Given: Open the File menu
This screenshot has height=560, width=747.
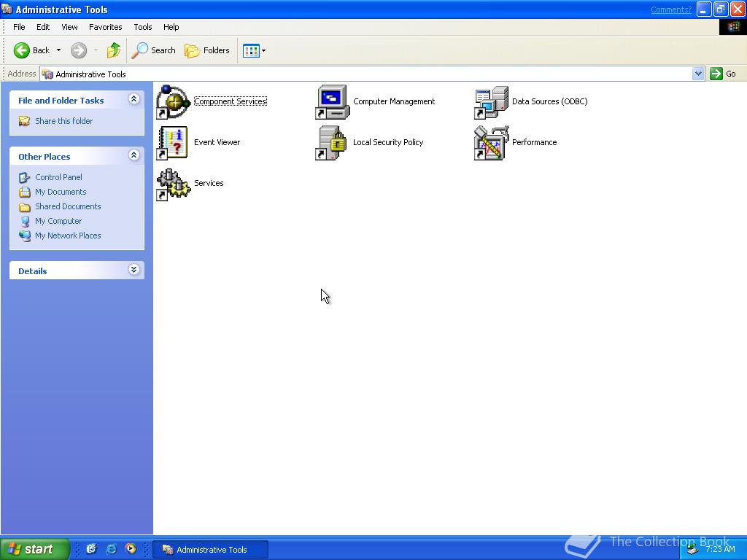Looking at the screenshot, I should tap(19, 27).
